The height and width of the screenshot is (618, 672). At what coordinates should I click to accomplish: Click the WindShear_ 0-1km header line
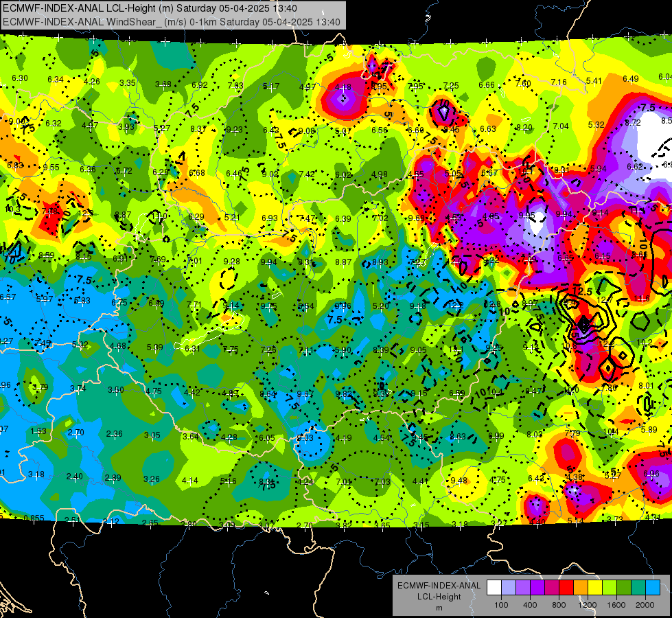172,22
